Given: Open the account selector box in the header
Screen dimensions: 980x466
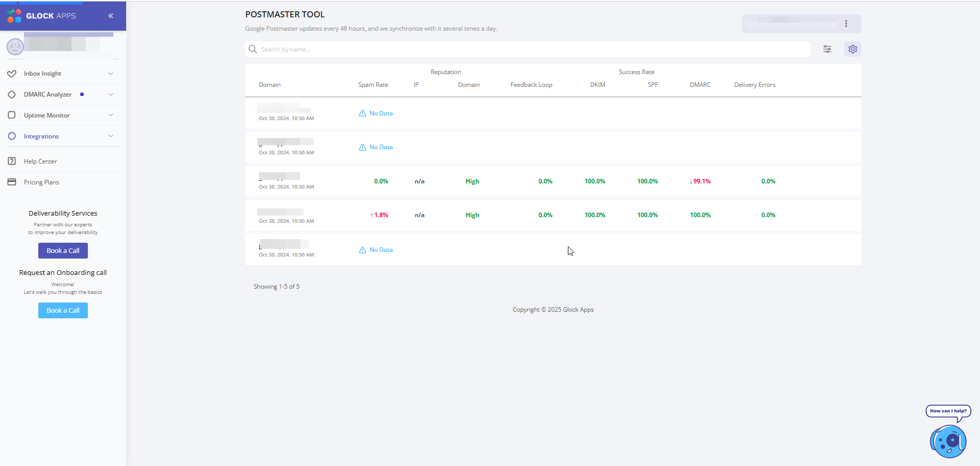Looking at the screenshot, I should point(802,24).
